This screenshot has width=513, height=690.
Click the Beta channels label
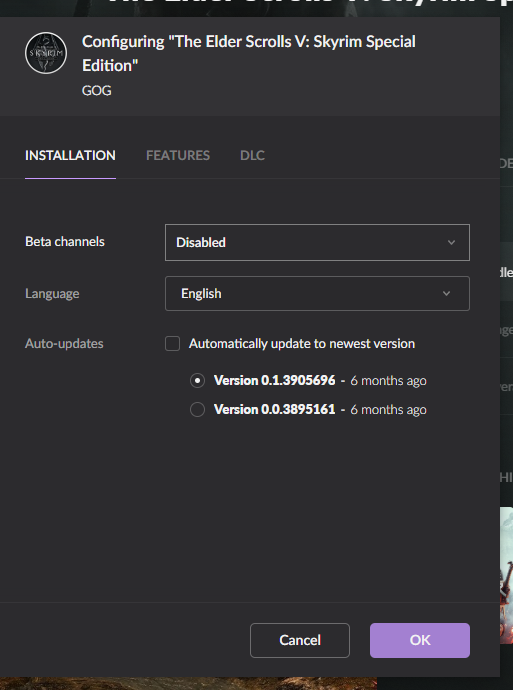[x=65, y=242]
